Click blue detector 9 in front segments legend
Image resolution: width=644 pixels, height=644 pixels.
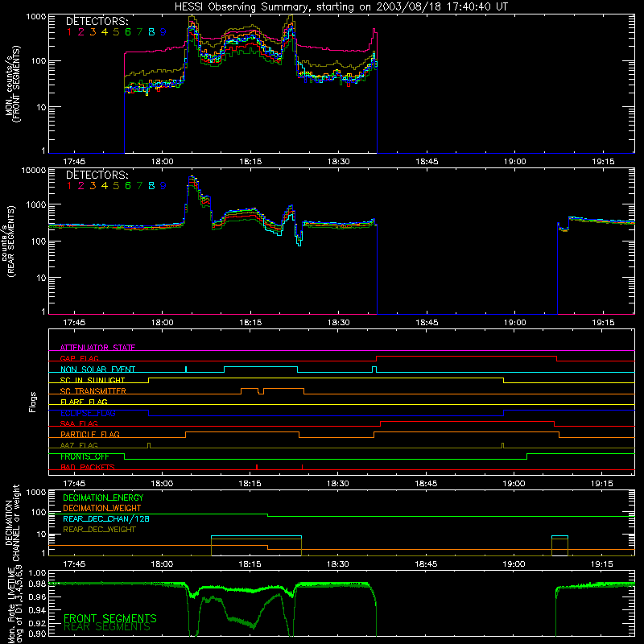163,31
